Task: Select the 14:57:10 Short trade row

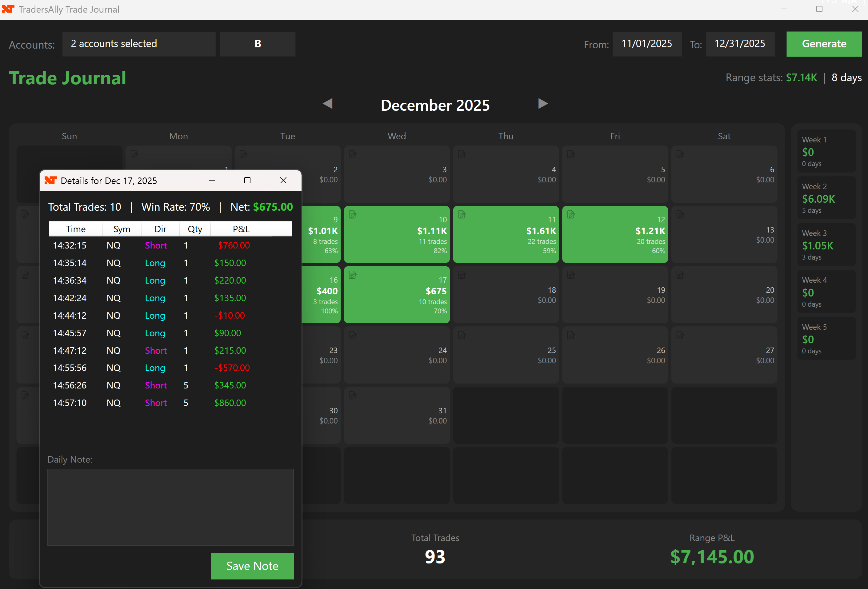Action: point(156,403)
